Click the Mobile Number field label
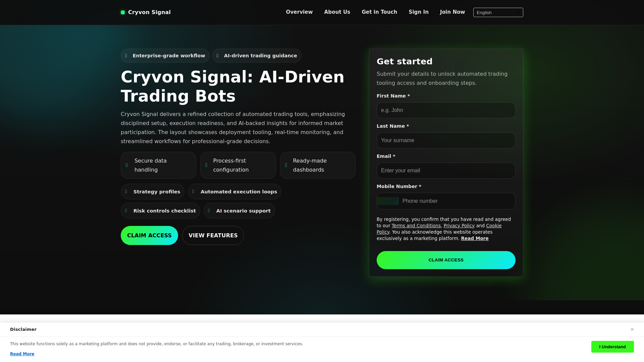Image resolution: width=644 pixels, height=362 pixels. [399, 186]
